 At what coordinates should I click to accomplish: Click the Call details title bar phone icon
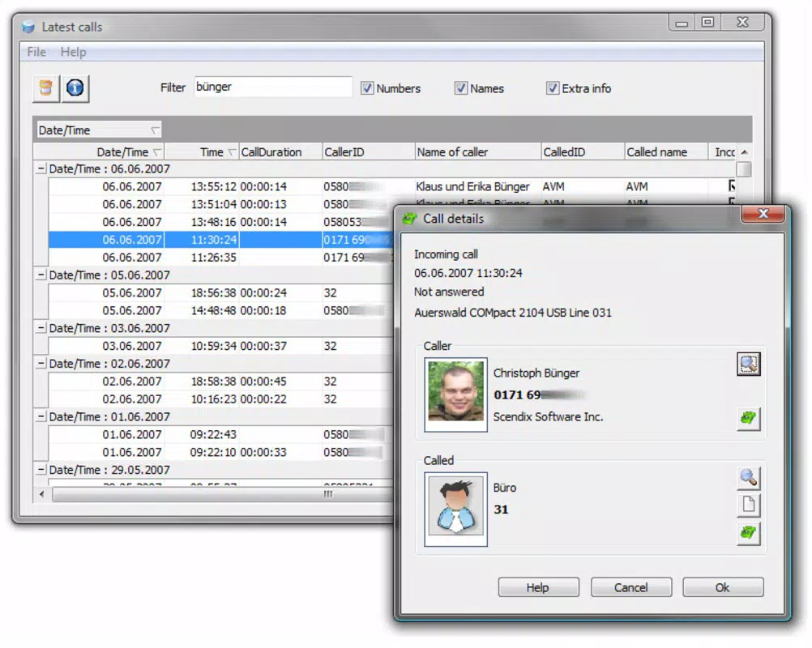[x=409, y=219]
